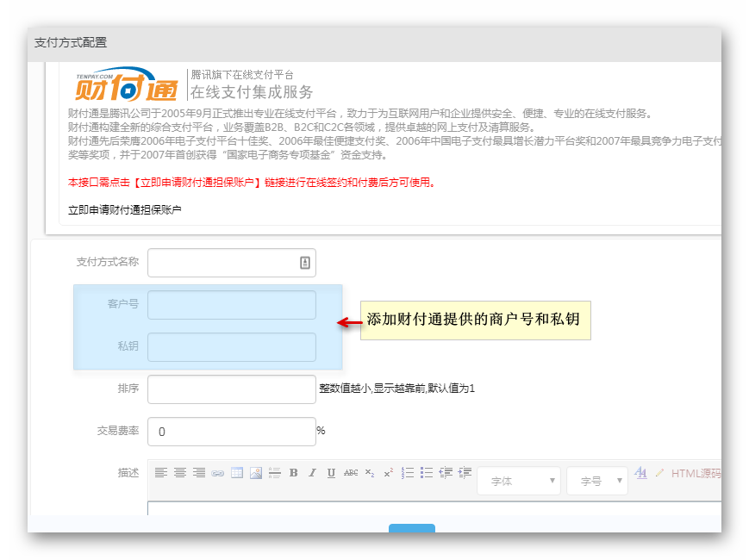Click the 支付方式名称 field label
This screenshot has width=749, height=560.
pos(108,262)
